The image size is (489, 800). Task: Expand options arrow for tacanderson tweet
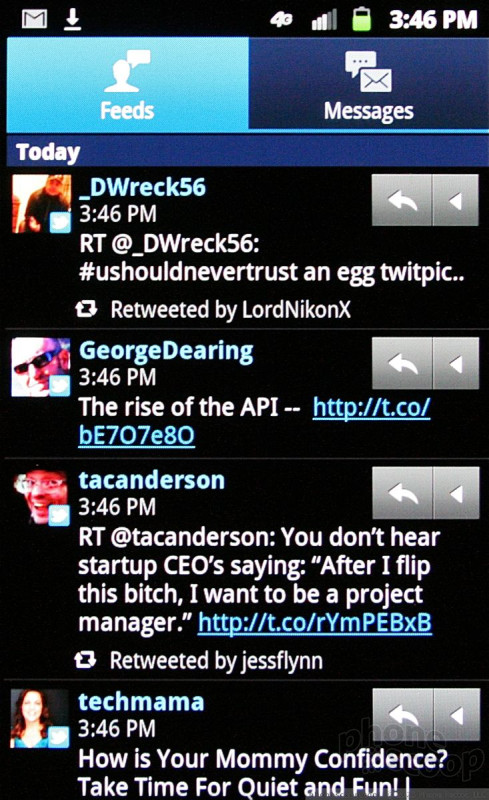456,493
